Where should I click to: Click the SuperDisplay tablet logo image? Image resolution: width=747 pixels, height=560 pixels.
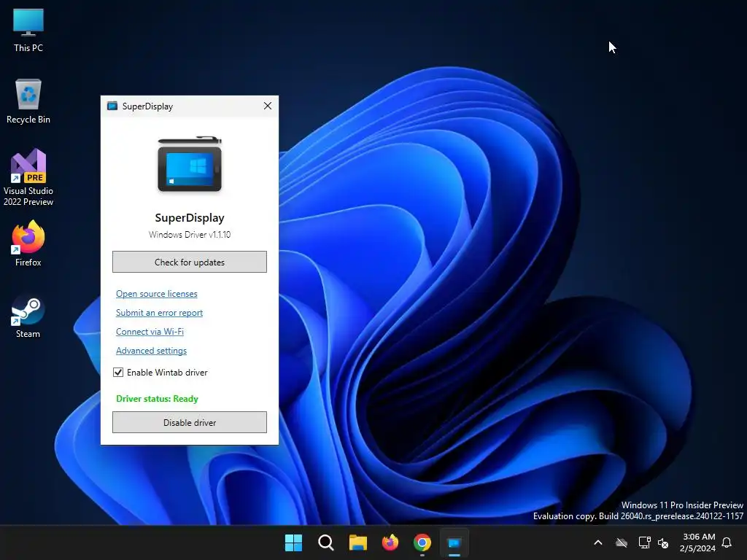pyautogui.click(x=190, y=164)
